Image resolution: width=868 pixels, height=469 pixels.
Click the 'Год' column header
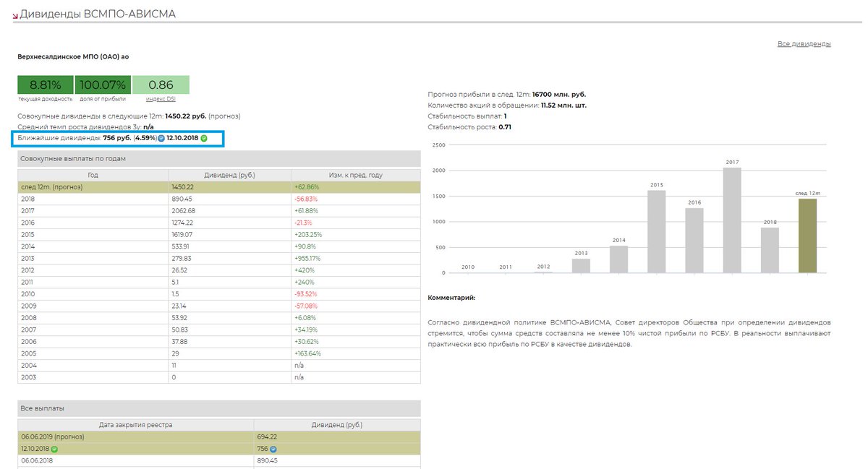click(93, 176)
